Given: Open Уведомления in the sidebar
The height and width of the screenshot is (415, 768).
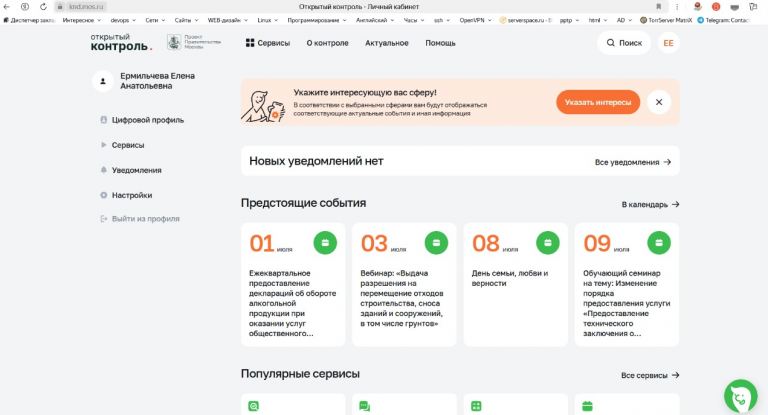Looking at the screenshot, I should pyautogui.click(x=131, y=170).
